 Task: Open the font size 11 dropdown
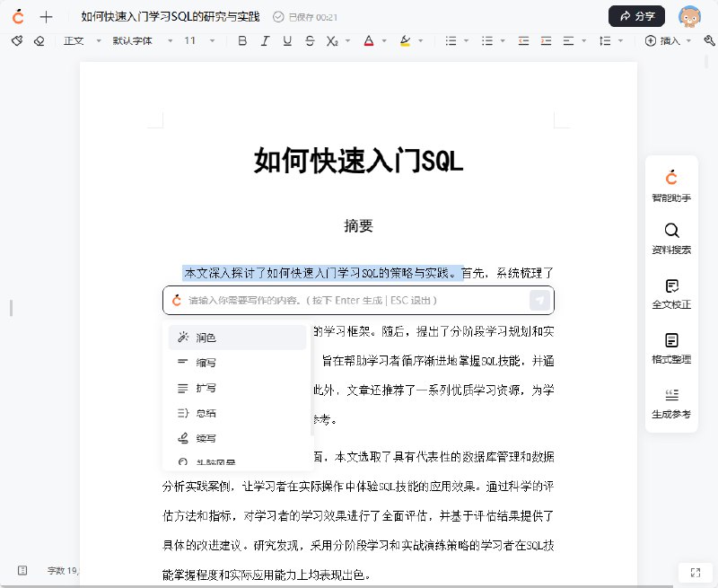click(x=190, y=40)
